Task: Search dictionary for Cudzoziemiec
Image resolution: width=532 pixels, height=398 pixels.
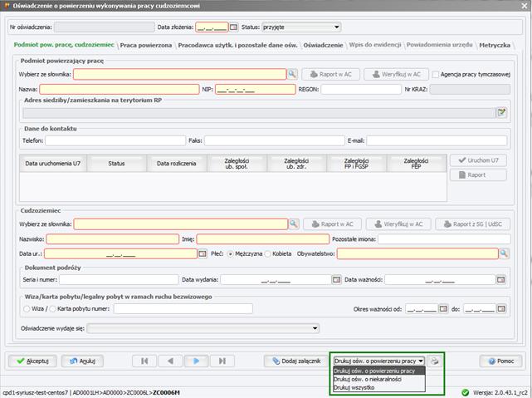Action: click(x=294, y=224)
